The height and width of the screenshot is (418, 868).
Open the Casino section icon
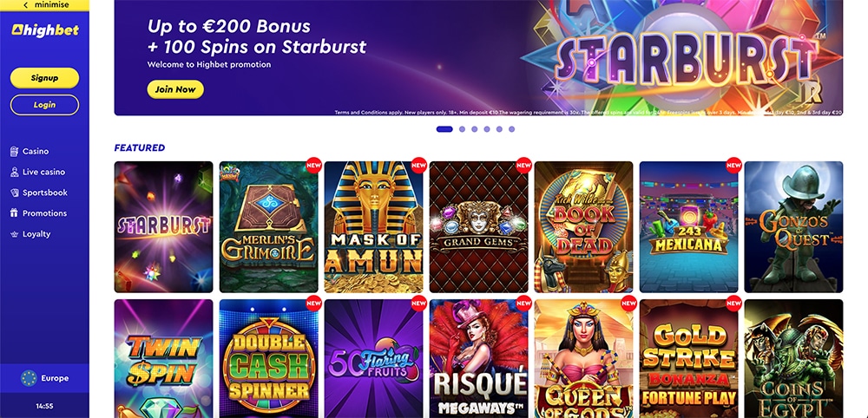[x=15, y=152]
